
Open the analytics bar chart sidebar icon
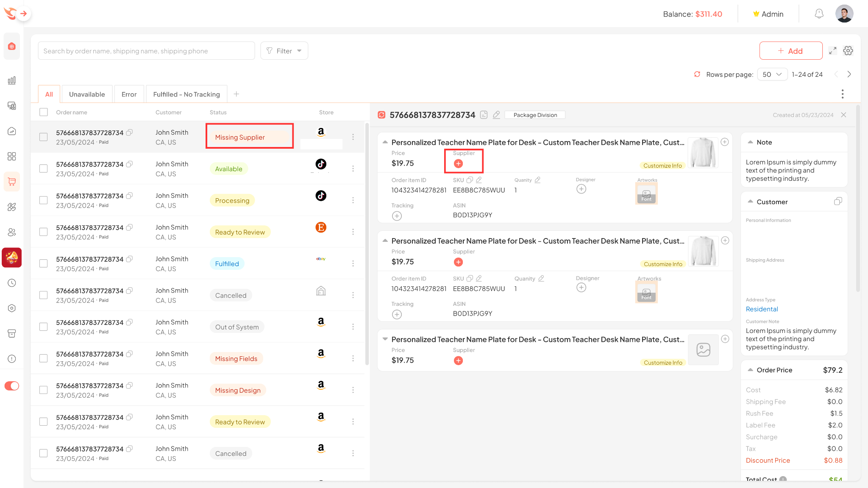[x=12, y=80]
